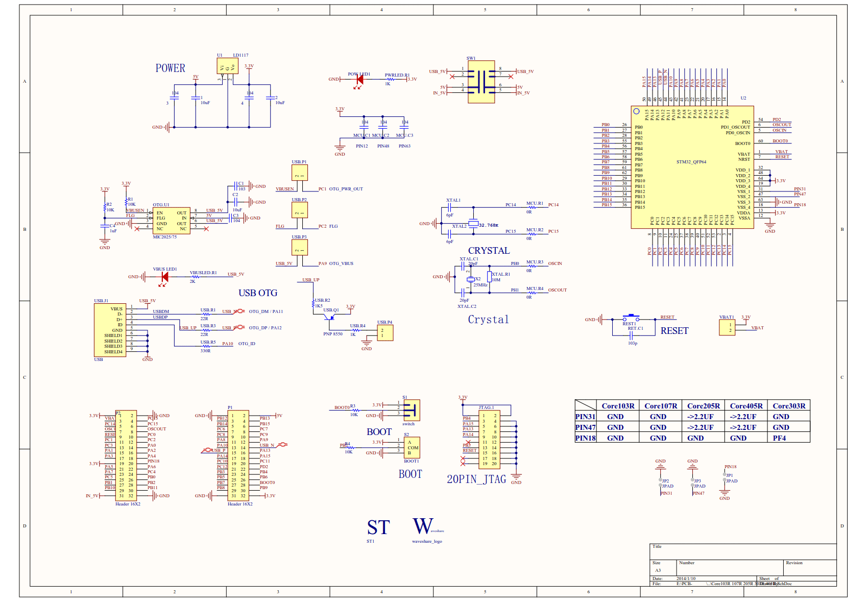Select the U1 LD1117 voltage regulator symbol

[227, 66]
